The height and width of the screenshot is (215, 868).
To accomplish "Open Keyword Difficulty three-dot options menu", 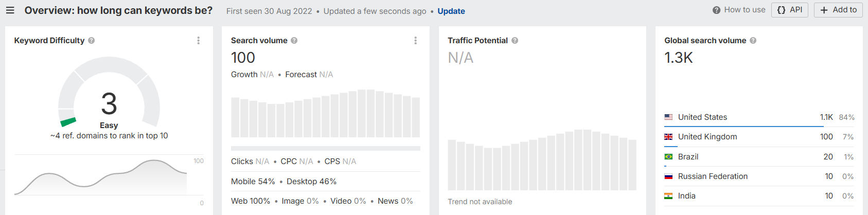I will 199,41.
